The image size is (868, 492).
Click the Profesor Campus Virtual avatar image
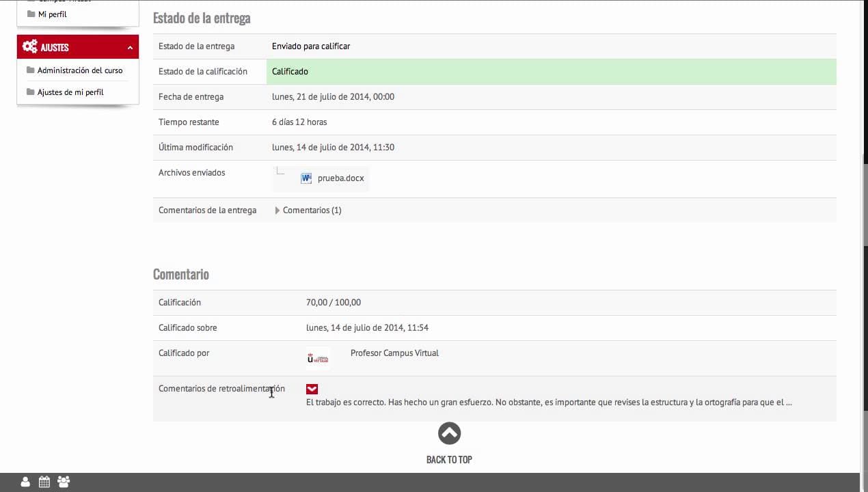318,358
